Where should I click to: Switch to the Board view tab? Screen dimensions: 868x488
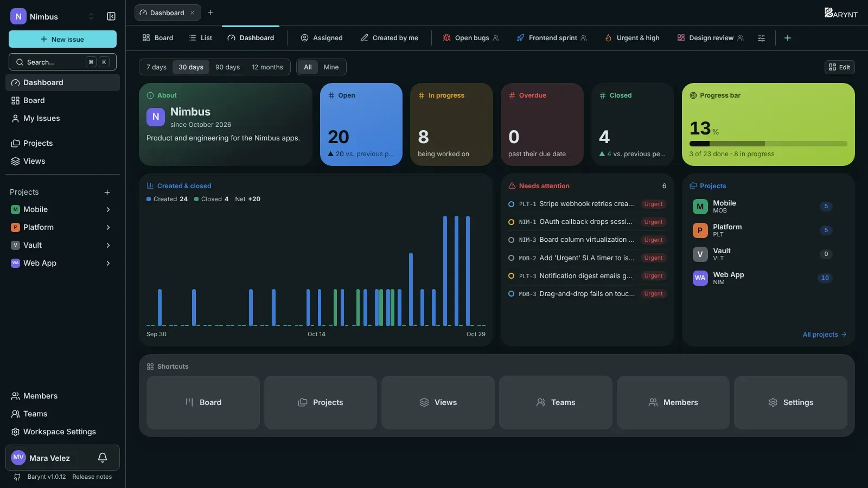[x=158, y=38]
